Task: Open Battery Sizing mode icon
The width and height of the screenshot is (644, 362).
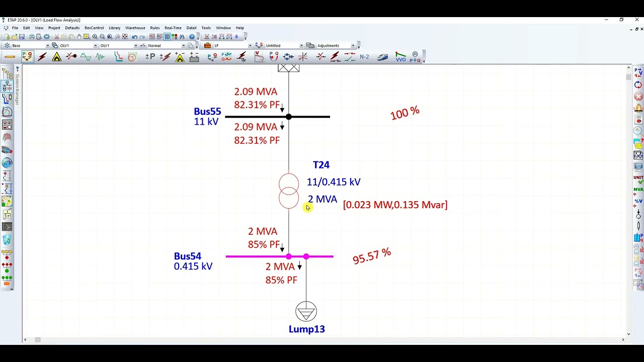Action: 194,57
